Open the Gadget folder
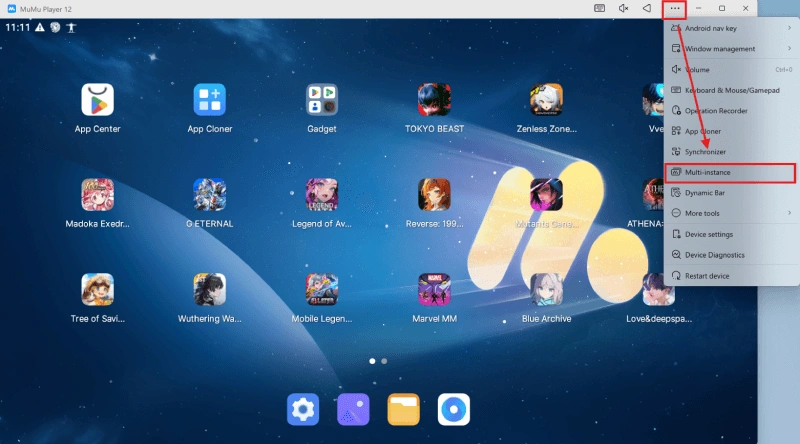The width and height of the screenshot is (800, 444). click(322, 100)
